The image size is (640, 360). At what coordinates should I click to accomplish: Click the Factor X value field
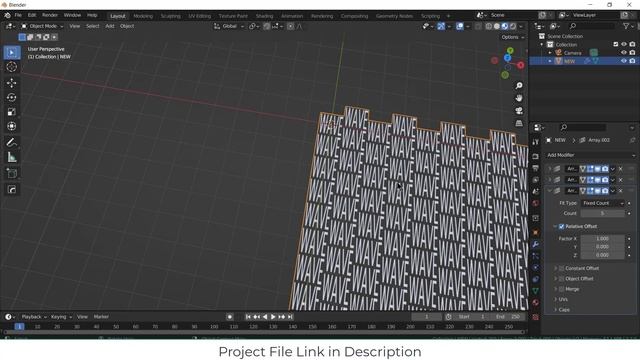602,239
